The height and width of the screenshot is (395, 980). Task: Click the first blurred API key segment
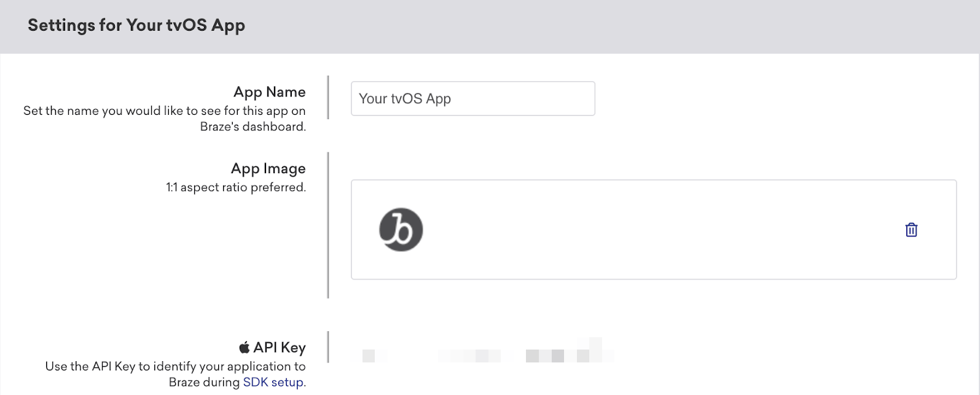click(x=369, y=355)
